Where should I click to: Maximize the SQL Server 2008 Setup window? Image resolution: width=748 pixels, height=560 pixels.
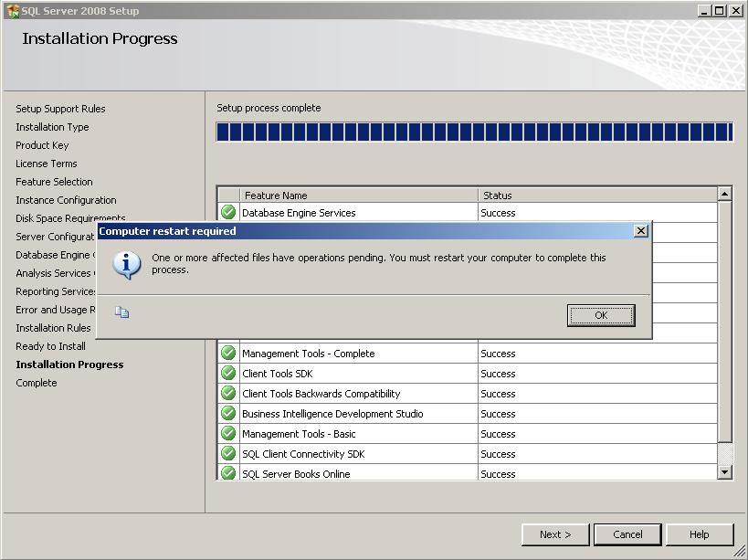pyautogui.click(x=720, y=10)
